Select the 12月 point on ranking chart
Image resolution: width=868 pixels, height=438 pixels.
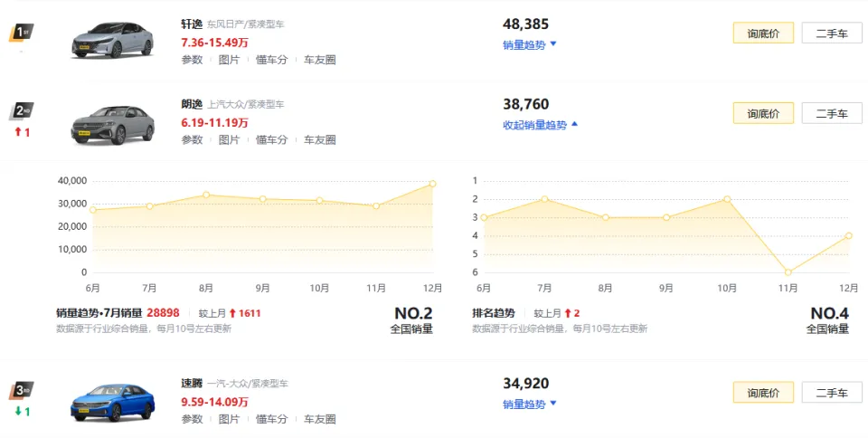pyautogui.click(x=849, y=236)
